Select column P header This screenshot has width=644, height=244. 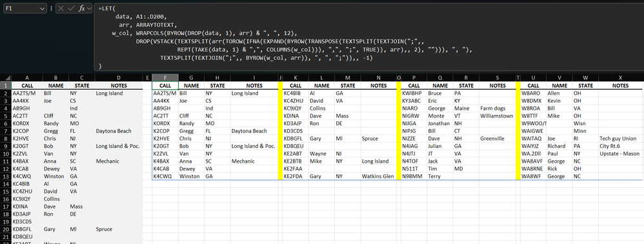pos(414,77)
